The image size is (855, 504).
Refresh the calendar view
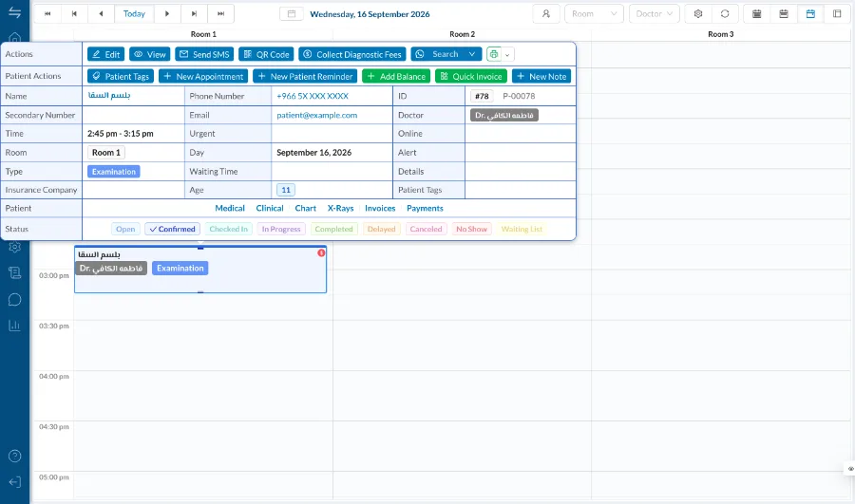click(x=725, y=13)
